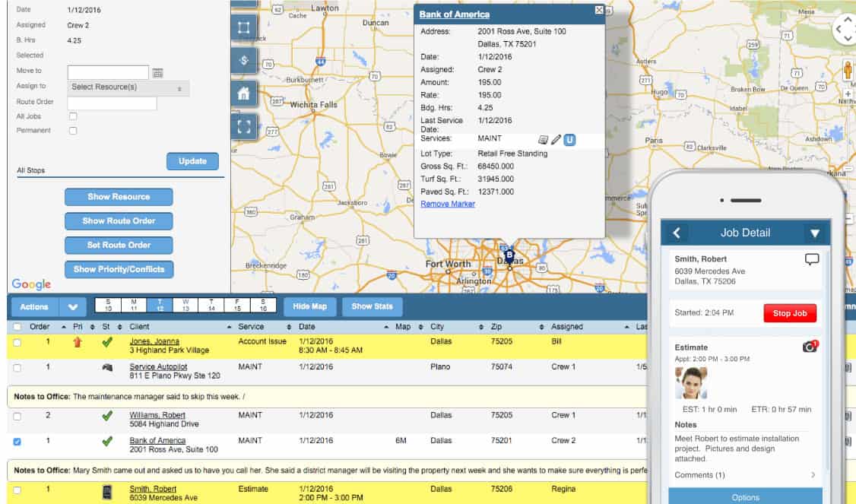Open the Select Resource(s) dropdown
Viewport: 856px width, 504px height.
(x=128, y=87)
